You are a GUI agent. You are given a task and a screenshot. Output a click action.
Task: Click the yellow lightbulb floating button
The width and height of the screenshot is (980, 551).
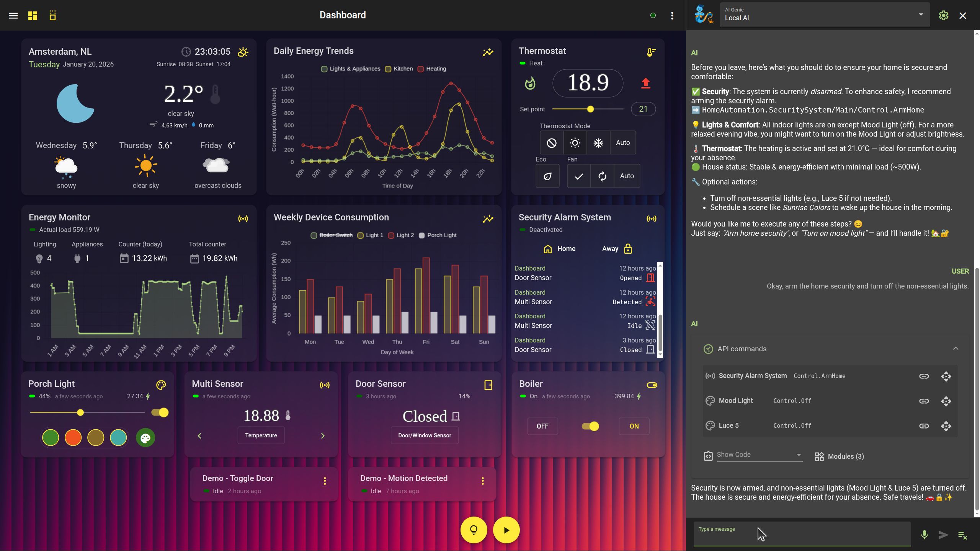(474, 530)
